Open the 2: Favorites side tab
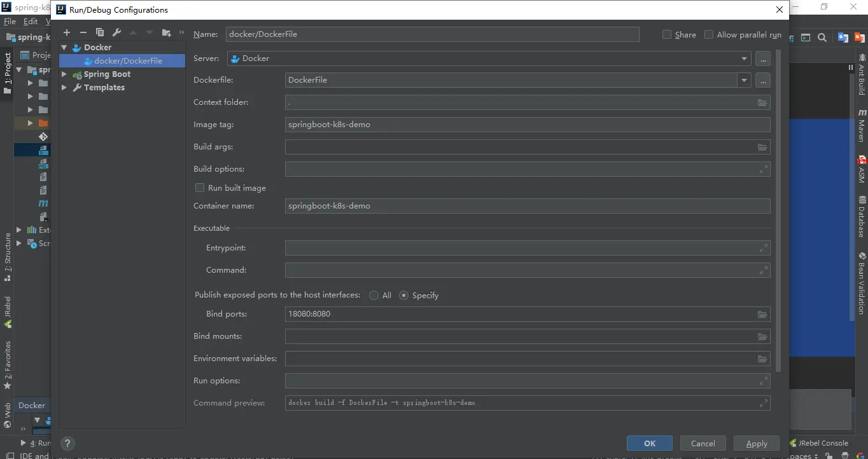Screen dimensions: 868x459 pyautogui.click(x=8, y=365)
